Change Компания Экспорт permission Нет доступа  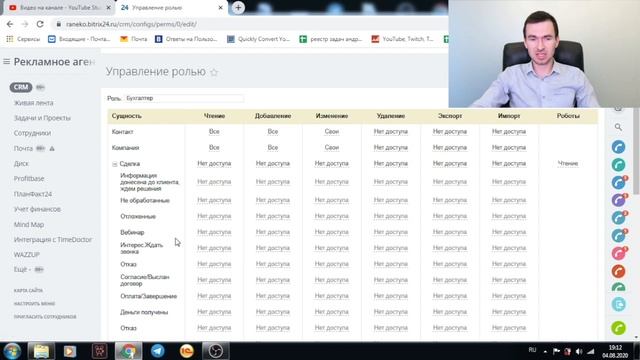point(450,147)
